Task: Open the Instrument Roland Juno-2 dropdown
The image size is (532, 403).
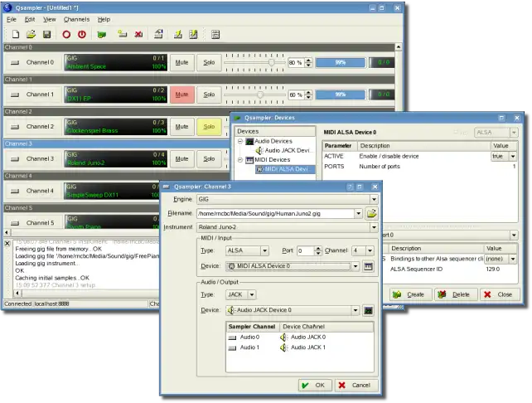Action: click(374, 227)
